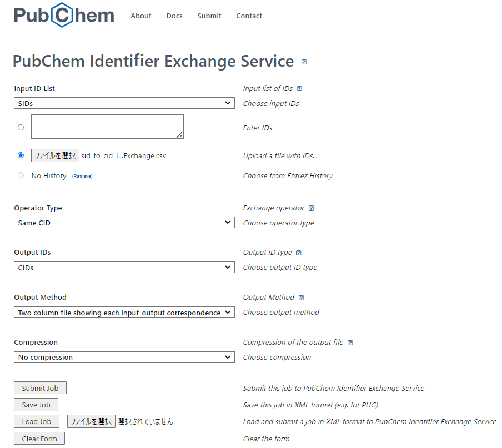This screenshot has height=448, width=502.
Task: Submit the job to the exchange service
Action: tap(40, 387)
